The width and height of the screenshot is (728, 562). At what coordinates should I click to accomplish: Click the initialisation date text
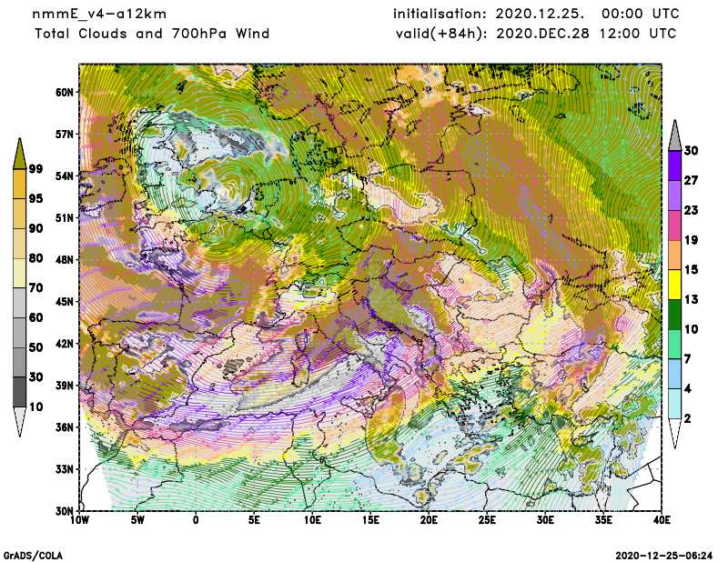click(x=535, y=15)
